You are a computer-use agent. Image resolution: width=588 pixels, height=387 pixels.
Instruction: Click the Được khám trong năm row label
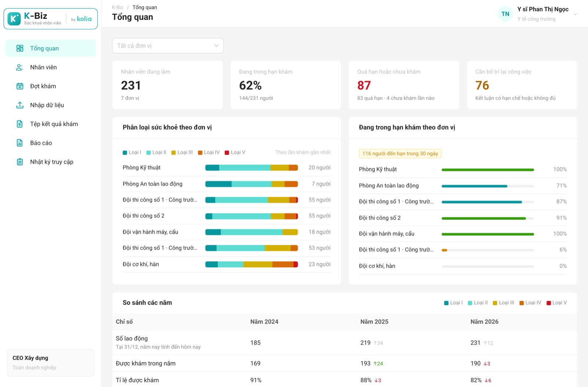point(146,364)
